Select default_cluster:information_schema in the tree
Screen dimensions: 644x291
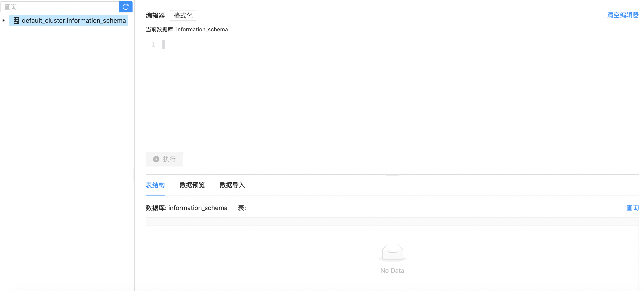click(x=69, y=20)
